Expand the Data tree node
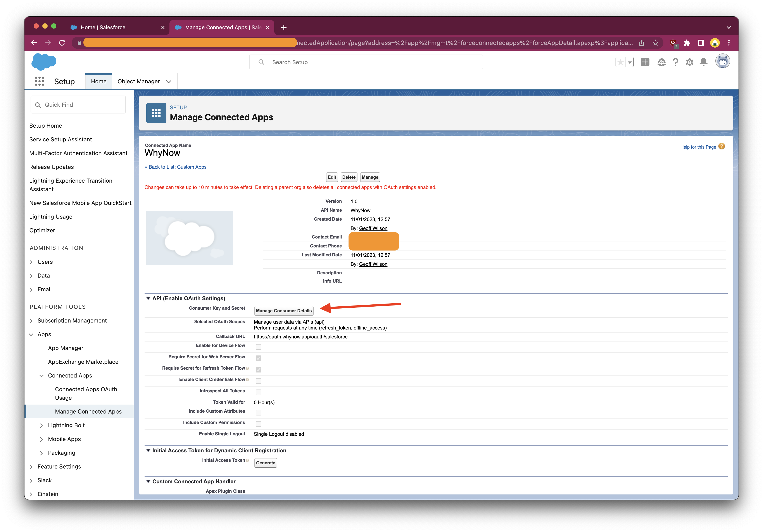The height and width of the screenshot is (532, 763). [x=31, y=276]
